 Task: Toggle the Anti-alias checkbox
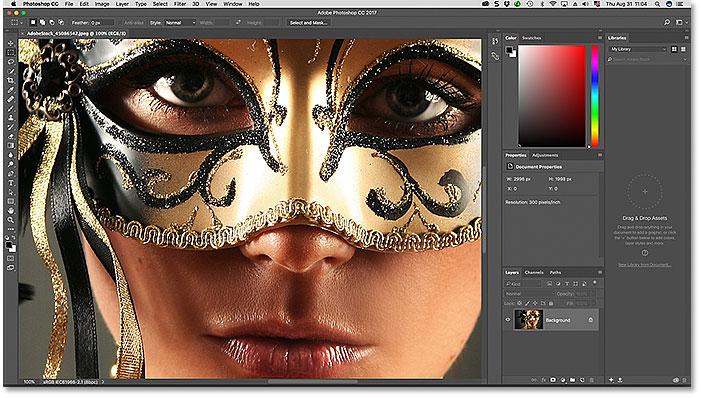tap(120, 22)
